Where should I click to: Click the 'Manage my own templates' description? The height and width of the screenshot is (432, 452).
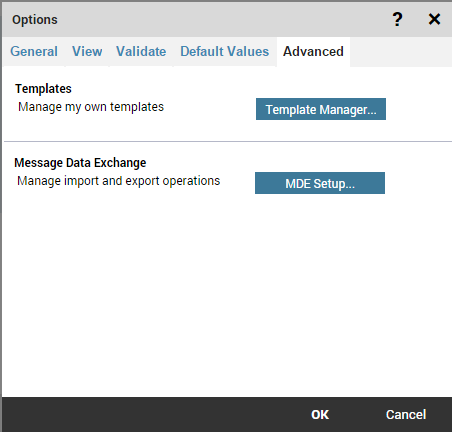point(91,107)
